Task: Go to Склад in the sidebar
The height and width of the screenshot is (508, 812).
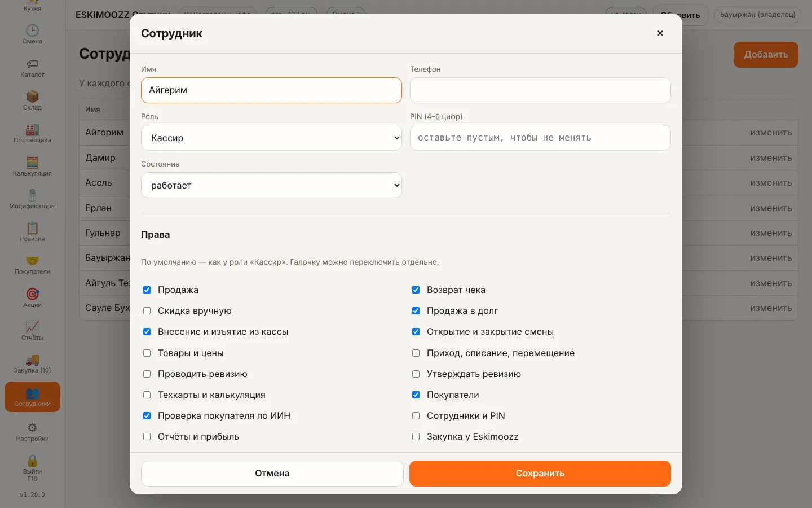Action: (x=32, y=100)
